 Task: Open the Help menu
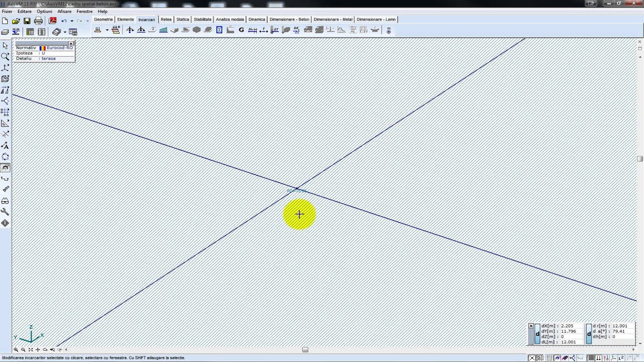tap(103, 11)
